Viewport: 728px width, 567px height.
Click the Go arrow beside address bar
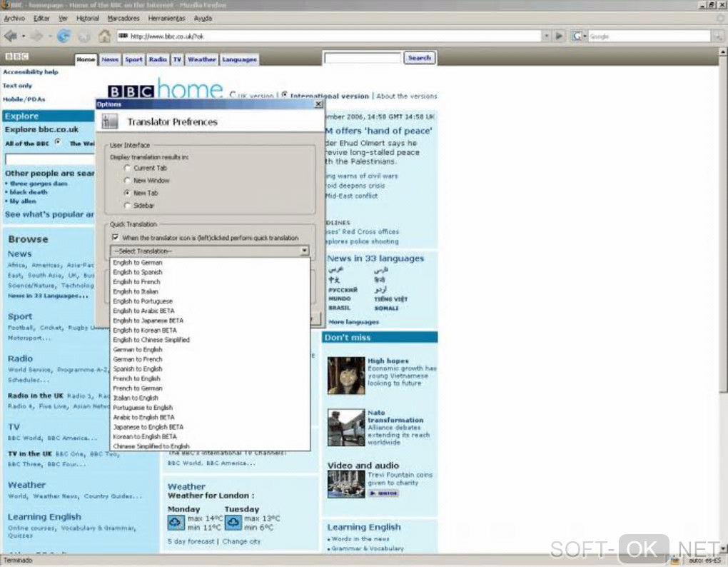pyautogui.click(x=559, y=36)
